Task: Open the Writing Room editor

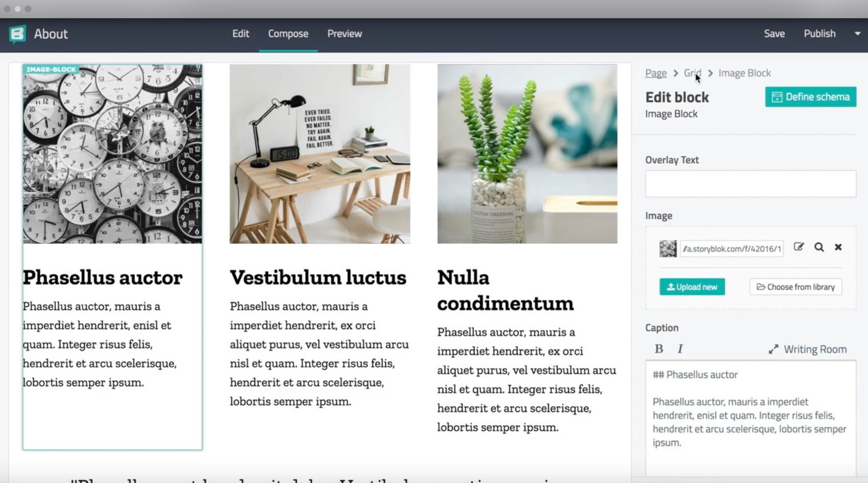Action: point(807,349)
